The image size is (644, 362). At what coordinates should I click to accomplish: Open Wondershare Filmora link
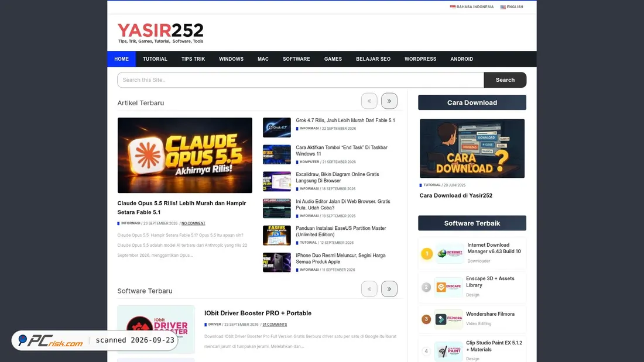pos(490,314)
